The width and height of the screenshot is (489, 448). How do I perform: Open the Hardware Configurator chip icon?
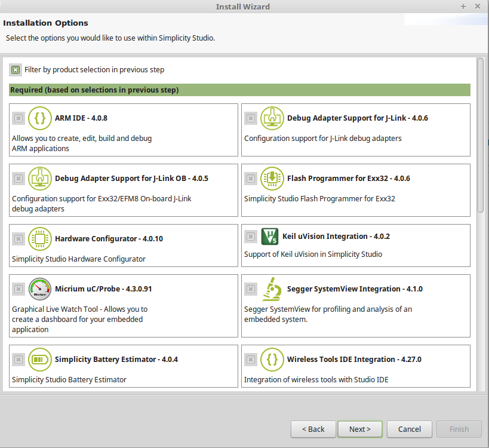click(40, 238)
